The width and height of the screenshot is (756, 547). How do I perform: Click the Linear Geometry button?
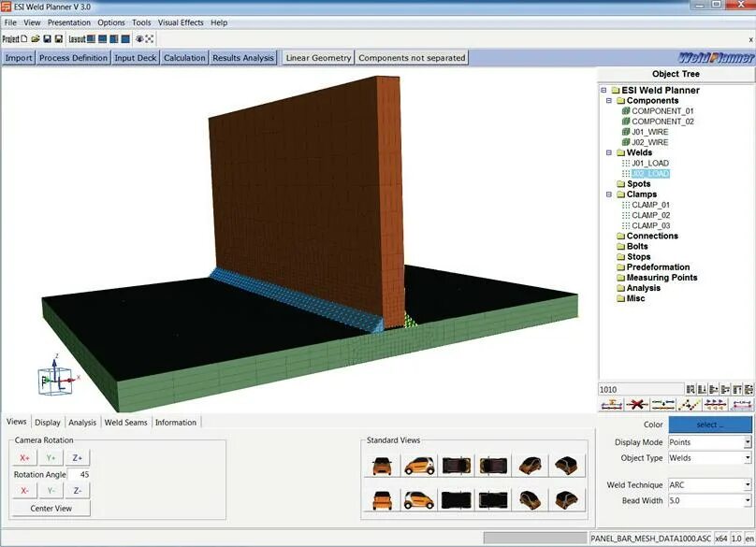318,58
